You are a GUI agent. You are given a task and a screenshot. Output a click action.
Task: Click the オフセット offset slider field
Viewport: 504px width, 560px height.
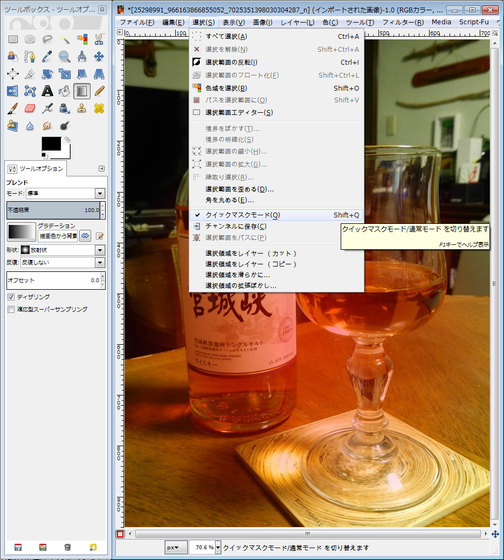(54, 280)
